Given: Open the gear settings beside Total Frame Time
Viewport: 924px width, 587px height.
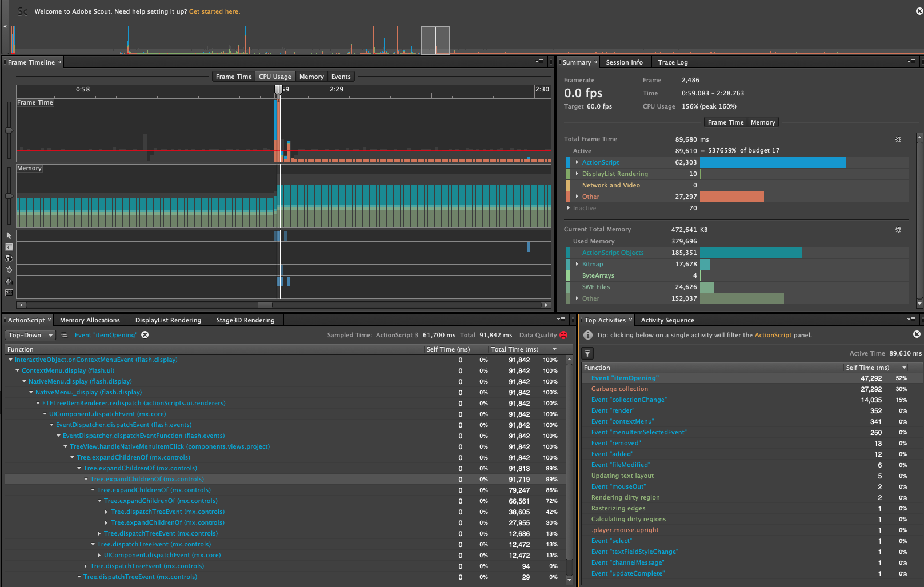Looking at the screenshot, I should click(x=898, y=139).
